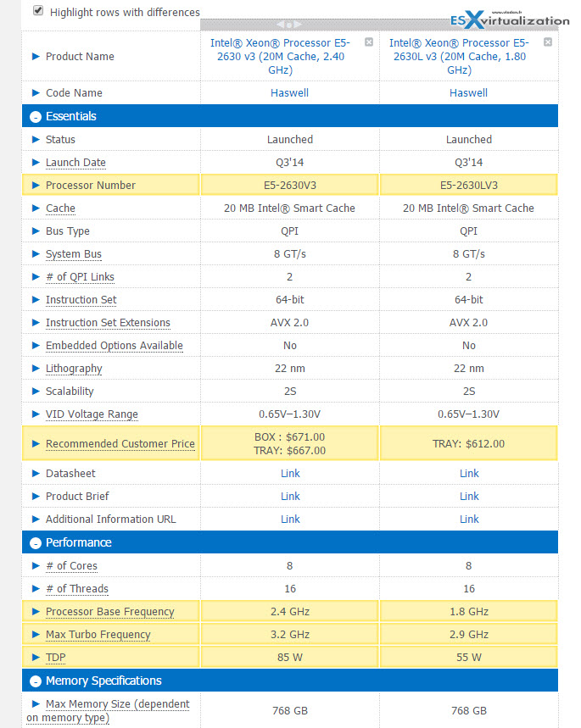Screen dimensions: 581x728
Task: Expand the Product Name row arrow
Action: point(36,56)
